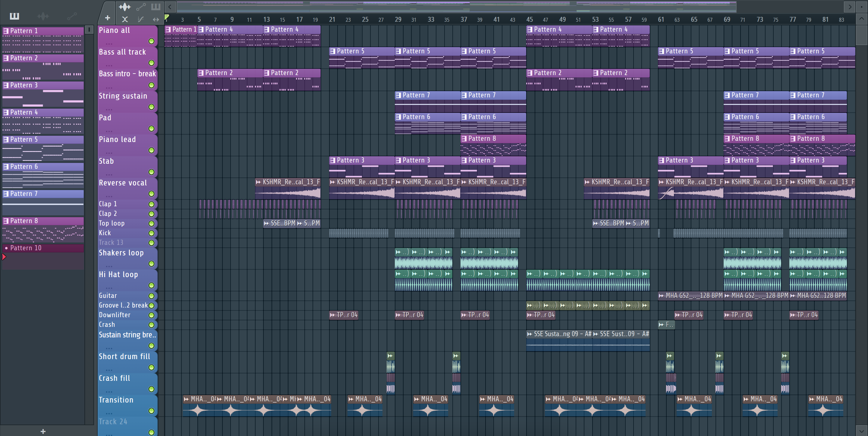Click the automation curve icon in playlist toolbar
The height and width of the screenshot is (436, 868).
pos(141,19)
